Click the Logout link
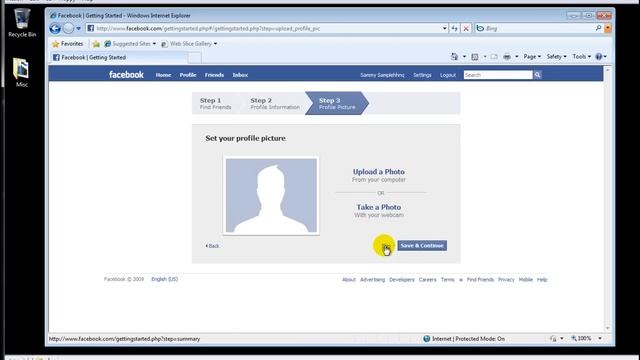The height and width of the screenshot is (360, 640). [x=448, y=75]
